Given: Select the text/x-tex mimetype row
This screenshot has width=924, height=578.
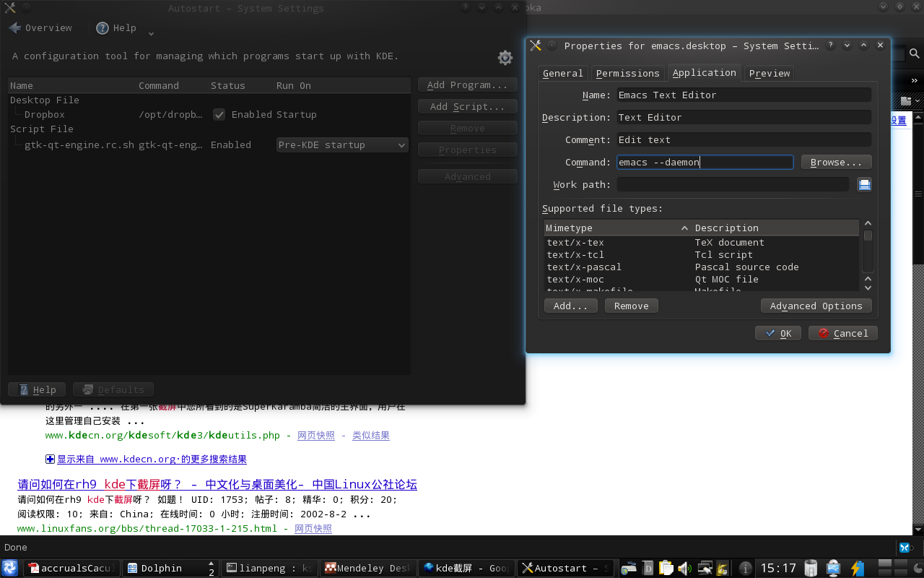Looking at the screenshot, I should pyautogui.click(x=702, y=243).
